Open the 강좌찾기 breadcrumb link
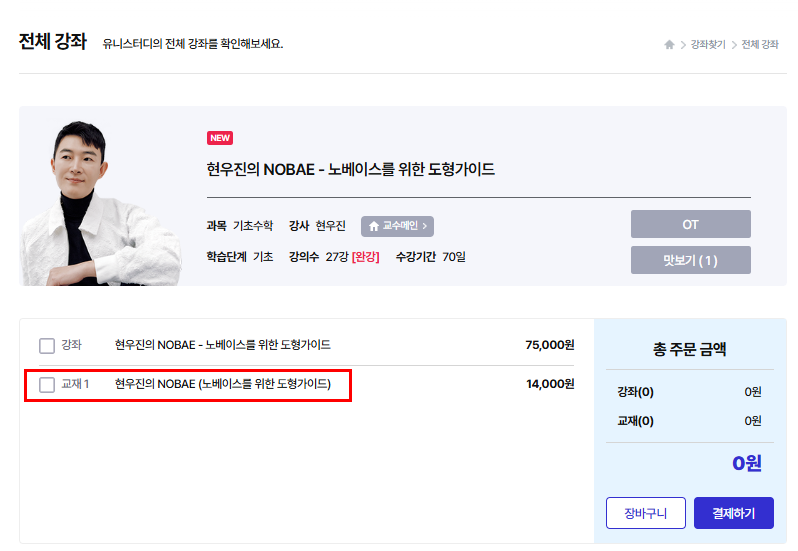Image resolution: width=798 pixels, height=551 pixels. tap(707, 45)
